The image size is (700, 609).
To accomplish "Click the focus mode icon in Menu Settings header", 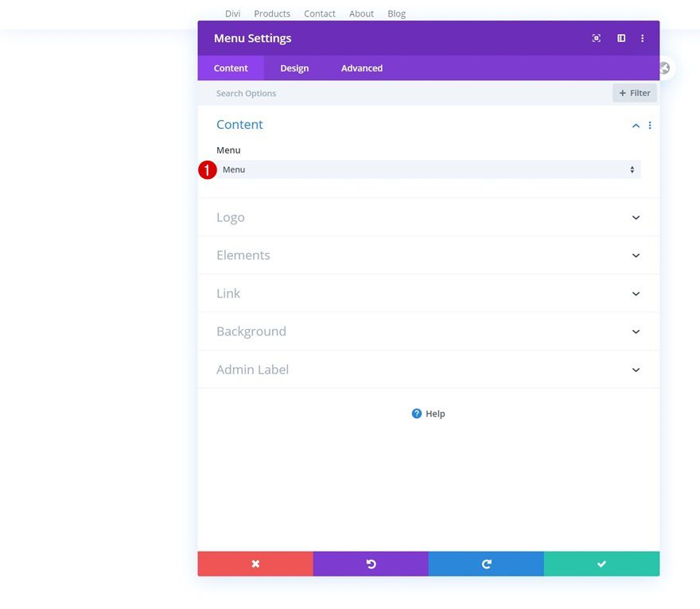I will pos(596,37).
